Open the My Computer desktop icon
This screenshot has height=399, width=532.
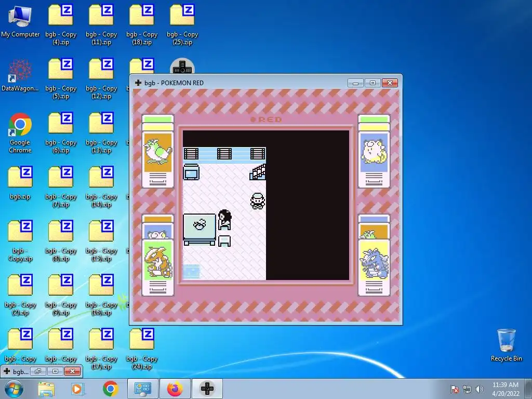(20, 21)
